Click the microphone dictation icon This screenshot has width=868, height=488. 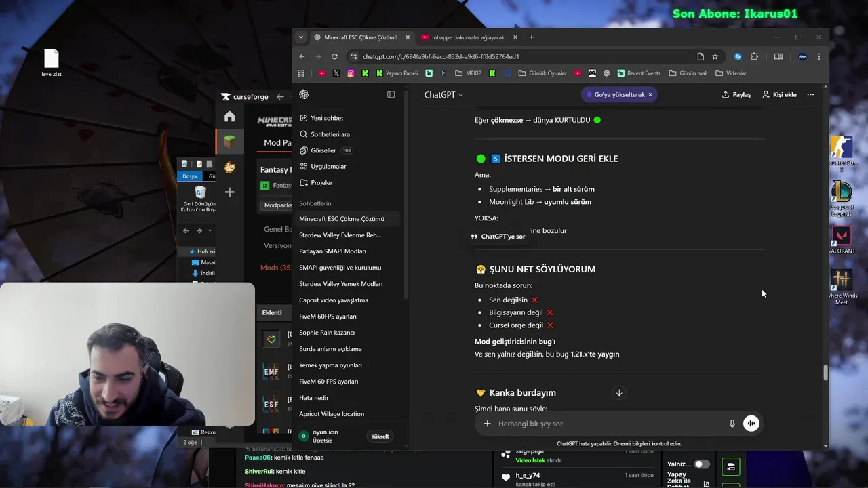pyautogui.click(x=732, y=424)
